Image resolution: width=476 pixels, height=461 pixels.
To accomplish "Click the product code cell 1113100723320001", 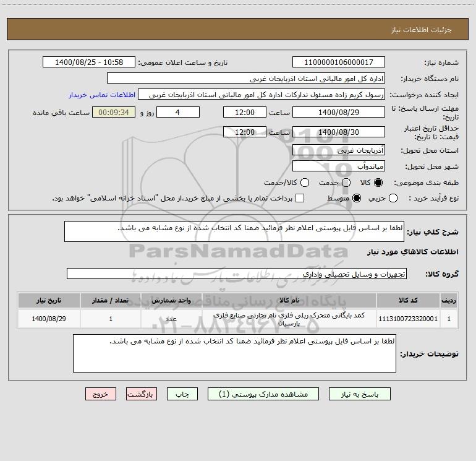I will [x=408, y=319].
